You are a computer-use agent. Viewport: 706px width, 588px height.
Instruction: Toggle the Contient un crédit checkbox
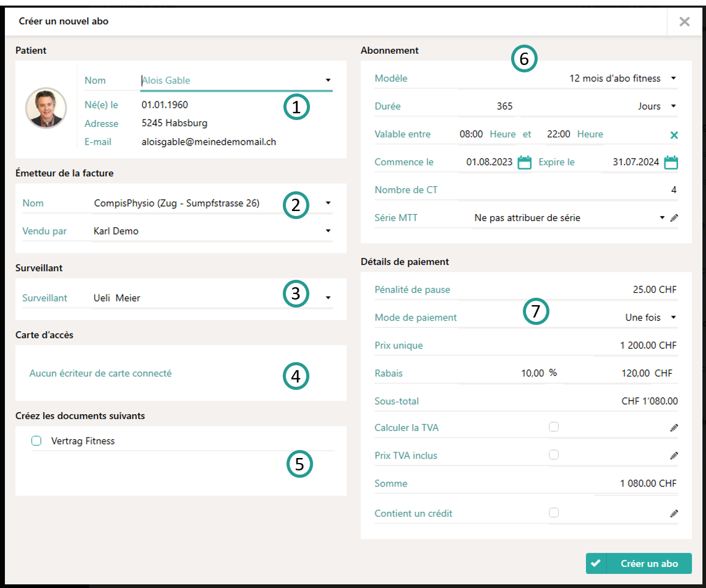coord(554,512)
